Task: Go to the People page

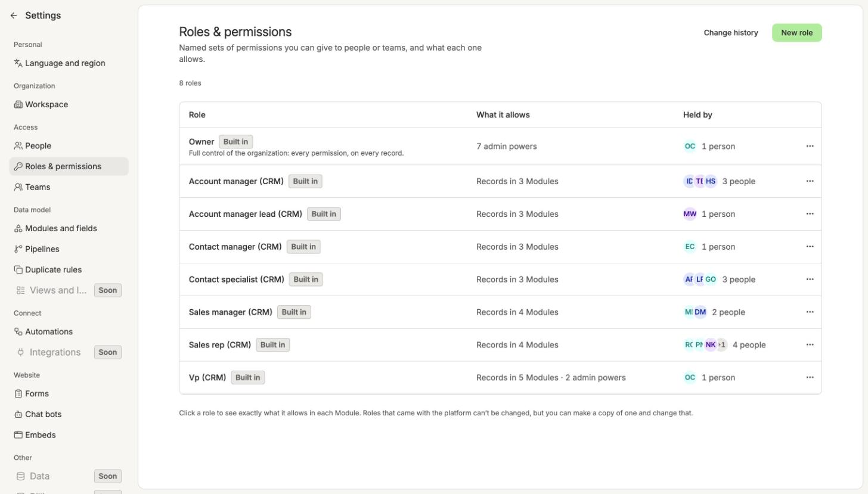Action: 69,145
